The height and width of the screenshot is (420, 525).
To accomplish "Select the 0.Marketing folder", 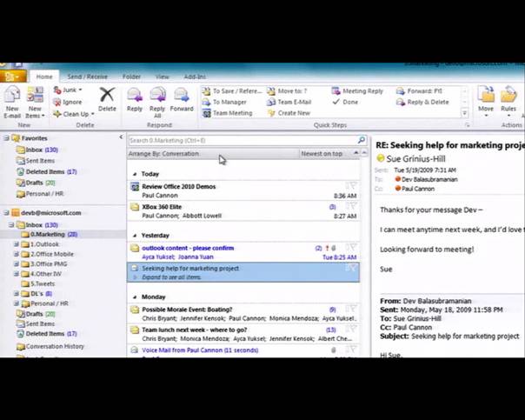I will [50, 235].
